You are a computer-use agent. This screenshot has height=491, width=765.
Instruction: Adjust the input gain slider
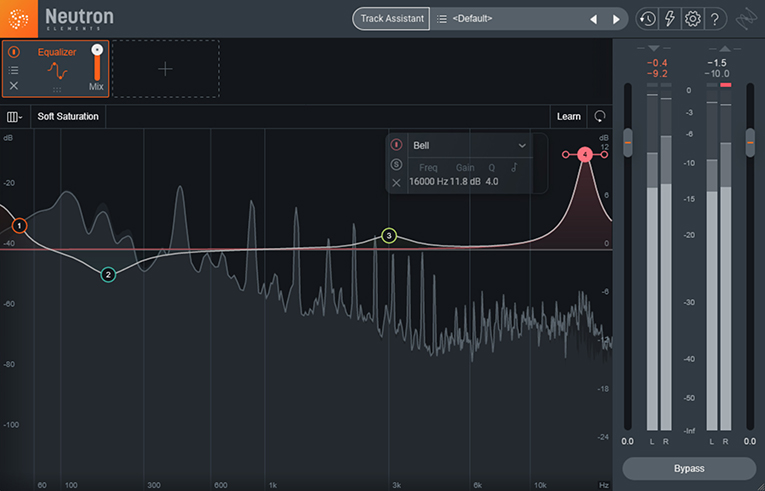click(628, 143)
